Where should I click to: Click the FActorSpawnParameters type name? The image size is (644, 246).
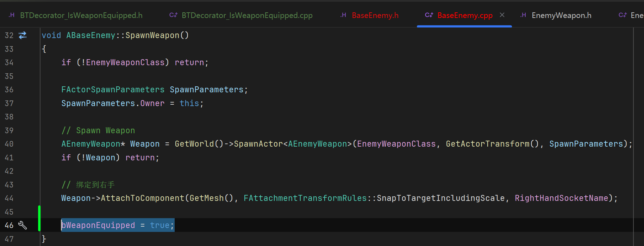(x=113, y=90)
